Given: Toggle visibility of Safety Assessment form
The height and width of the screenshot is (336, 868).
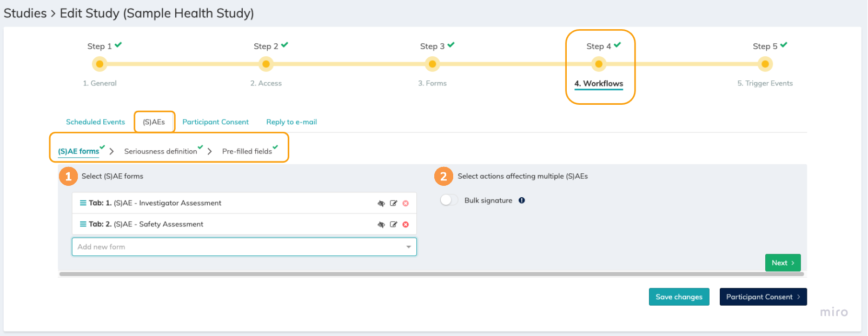Looking at the screenshot, I should point(381,225).
